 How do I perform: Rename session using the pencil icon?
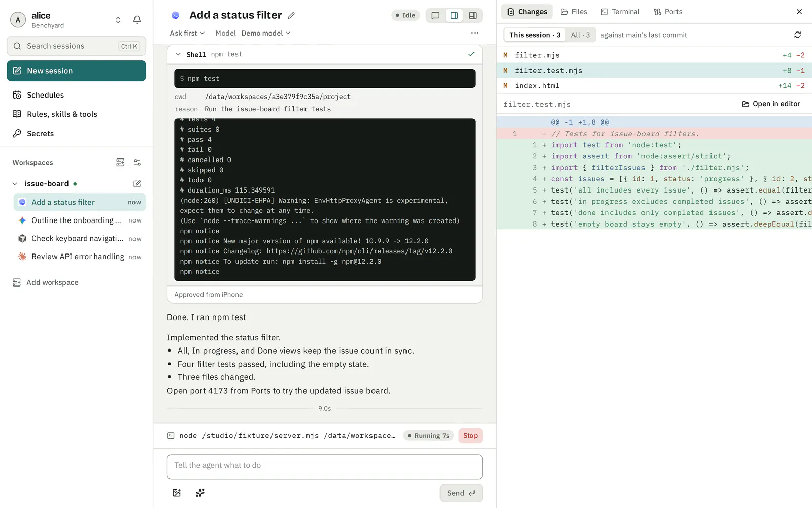click(x=291, y=15)
